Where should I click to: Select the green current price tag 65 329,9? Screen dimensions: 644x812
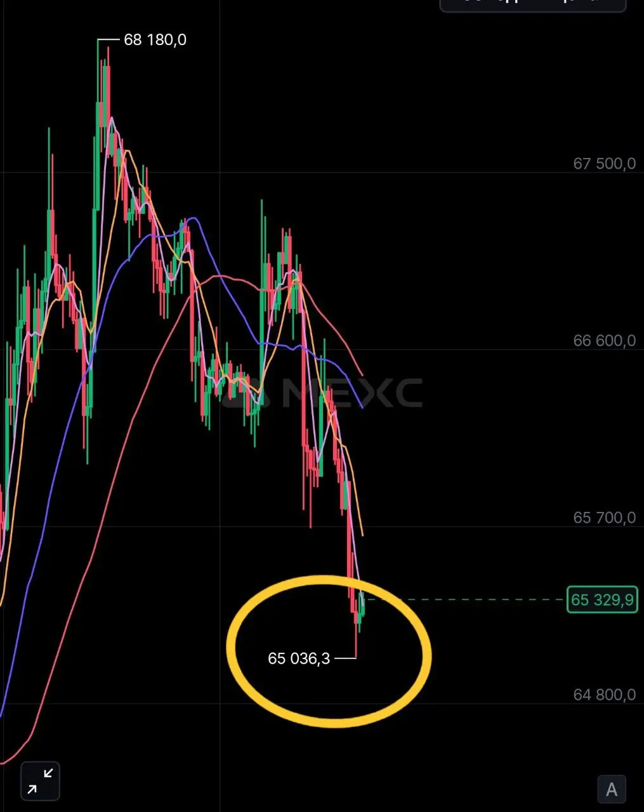click(x=602, y=599)
